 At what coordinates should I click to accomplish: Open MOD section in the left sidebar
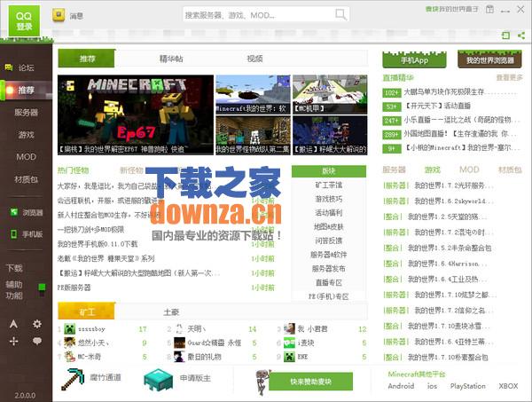coord(26,157)
